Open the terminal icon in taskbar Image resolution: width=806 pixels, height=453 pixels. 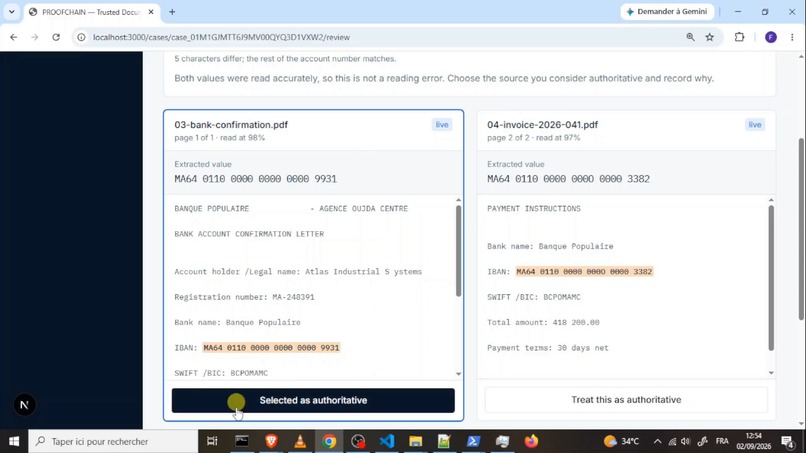[x=242, y=441]
